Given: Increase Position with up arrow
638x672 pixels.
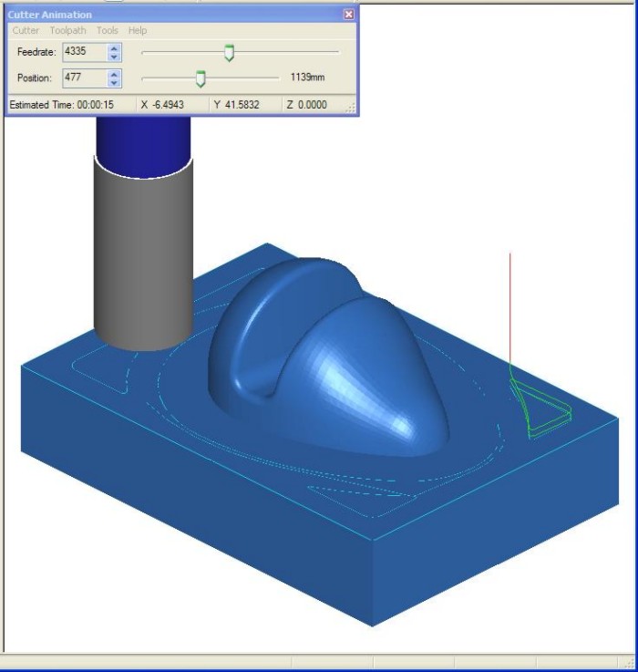Looking at the screenshot, I should coord(114,74).
